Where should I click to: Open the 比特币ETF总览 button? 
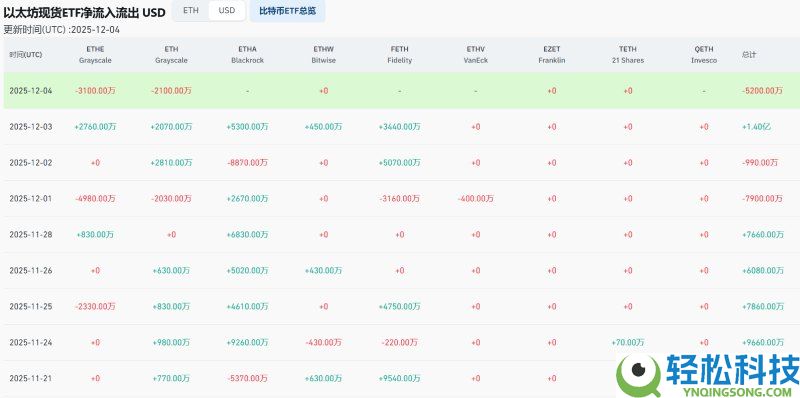(x=287, y=11)
